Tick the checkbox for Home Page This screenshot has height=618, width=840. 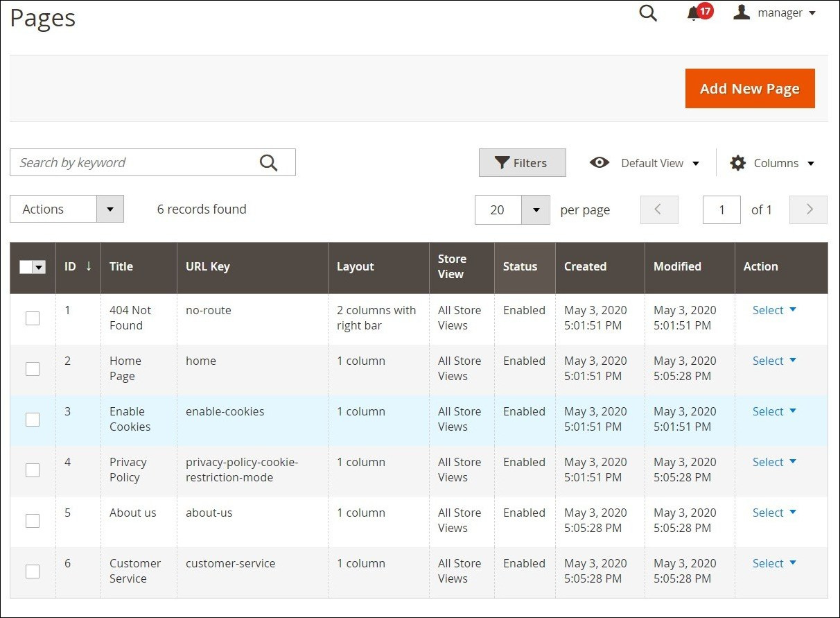click(x=33, y=369)
